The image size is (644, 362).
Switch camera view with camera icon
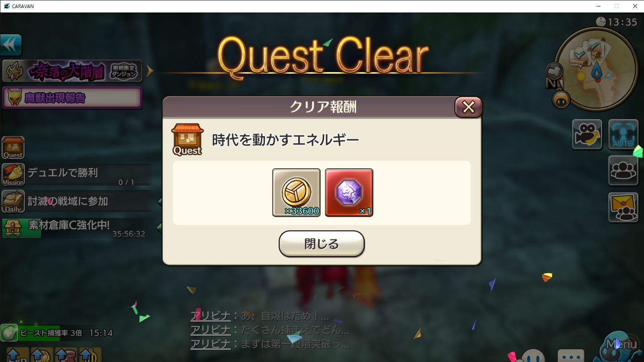click(x=587, y=134)
